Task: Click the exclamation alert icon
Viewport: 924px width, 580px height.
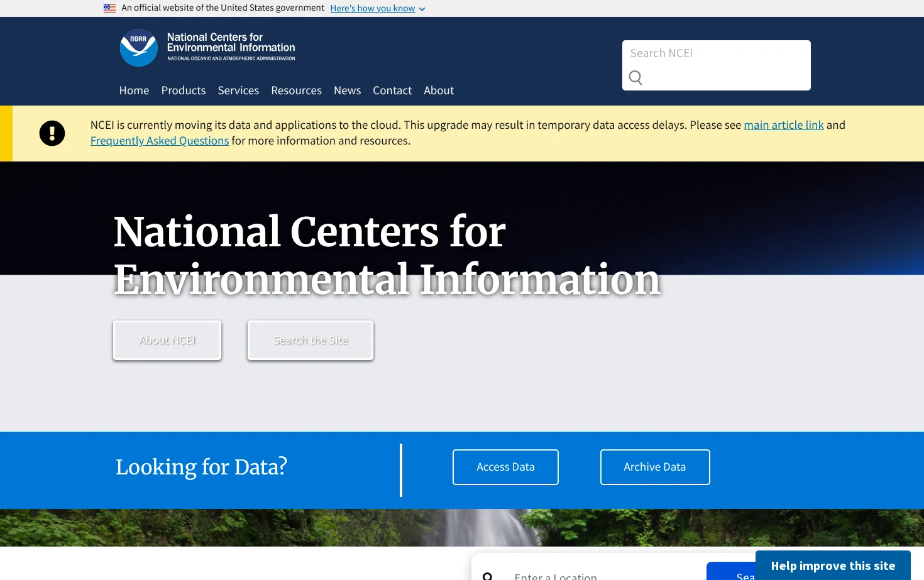Action: pyautogui.click(x=52, y=133)
